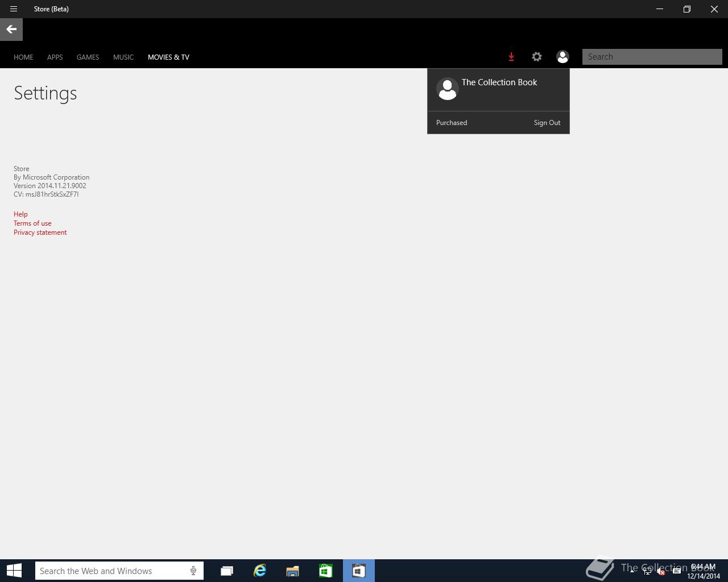The height and width of the screenshot is (582, 728).
Task: Open Purchased items in the flyout
Action: point(452,123)
